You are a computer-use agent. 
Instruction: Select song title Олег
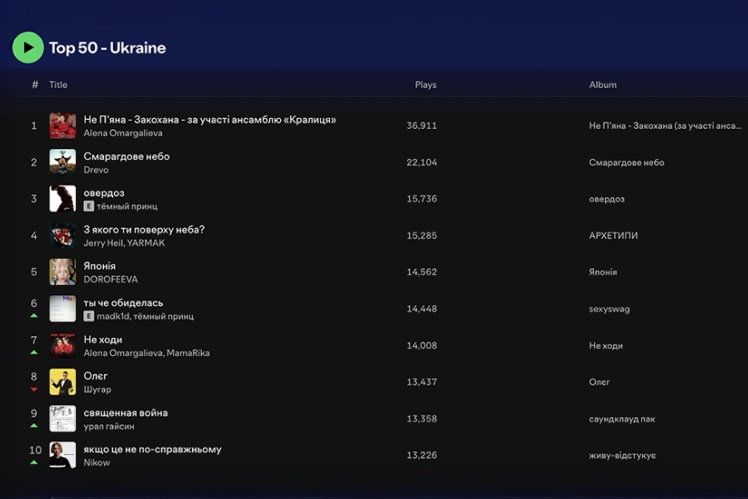(95, 376)
